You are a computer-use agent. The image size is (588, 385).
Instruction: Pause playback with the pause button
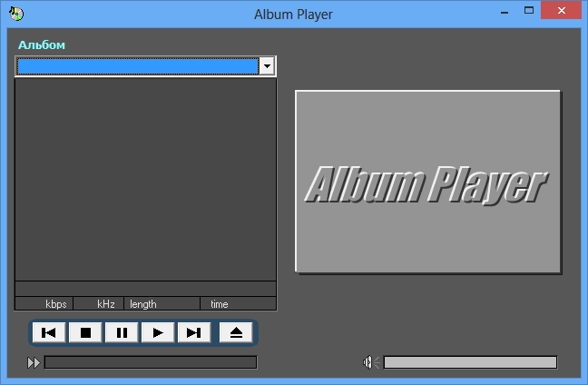click(122, 333)
